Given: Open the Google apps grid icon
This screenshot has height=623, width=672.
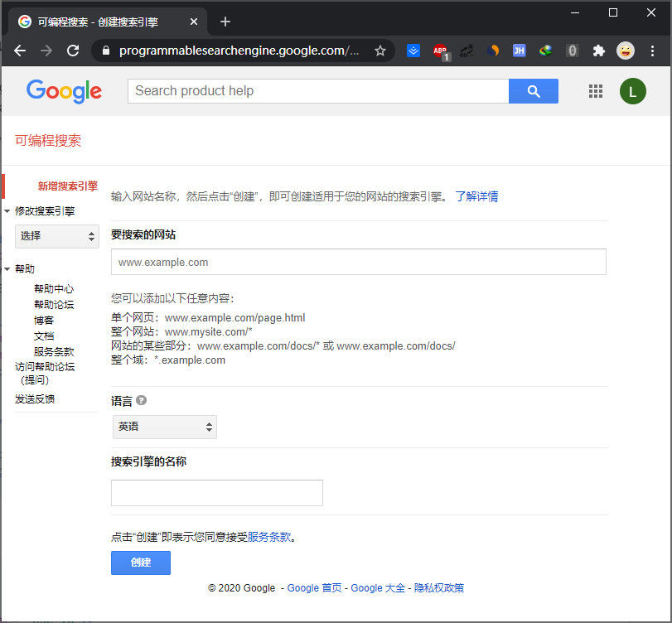Looking at the screenshot, I should tap(596, 91).
